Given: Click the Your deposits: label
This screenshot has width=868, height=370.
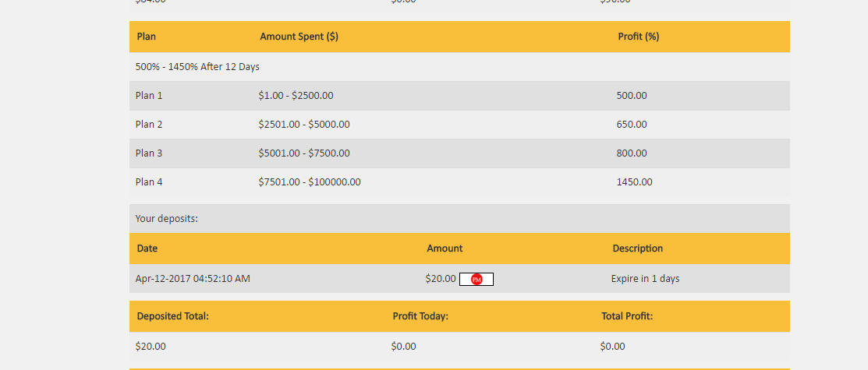Looking at the screenshot, I should (167, 219).
